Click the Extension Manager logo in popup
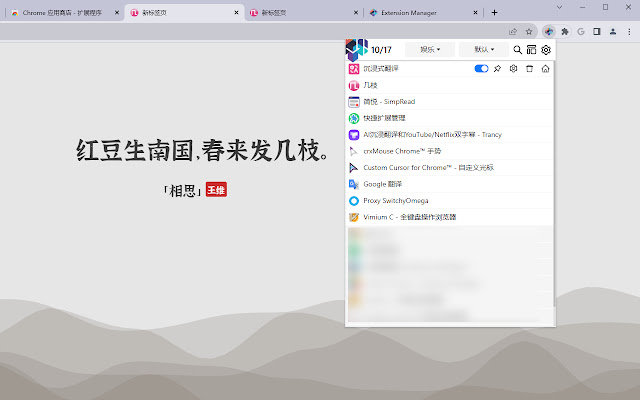The width and height of the screenshot is (640, 400). coord(357,49)
